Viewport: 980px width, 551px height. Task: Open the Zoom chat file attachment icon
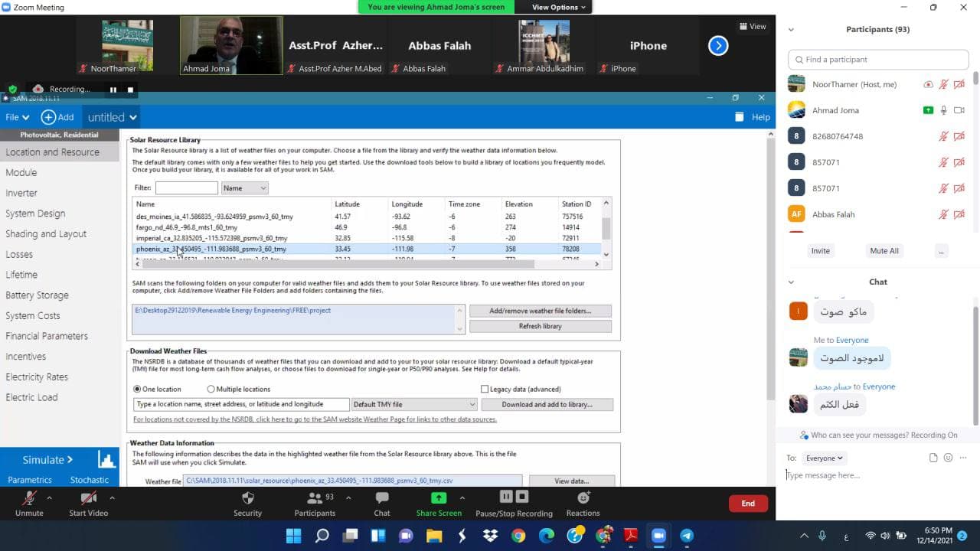[x=933, y=458]
